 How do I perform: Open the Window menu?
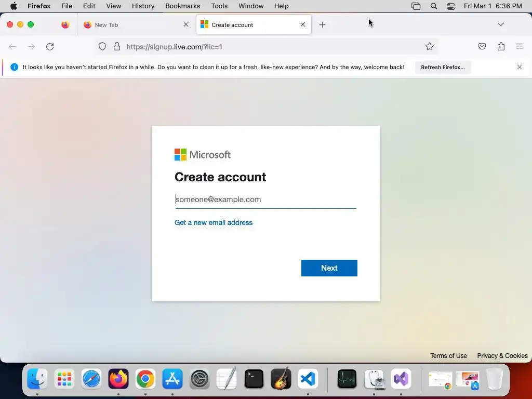point(251,6)
